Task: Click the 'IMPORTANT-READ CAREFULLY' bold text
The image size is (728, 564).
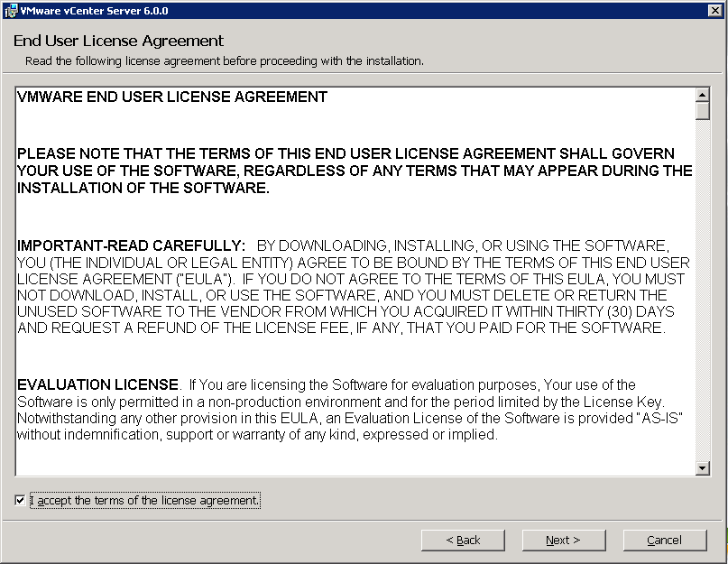Action: click(x=132, y=245)
